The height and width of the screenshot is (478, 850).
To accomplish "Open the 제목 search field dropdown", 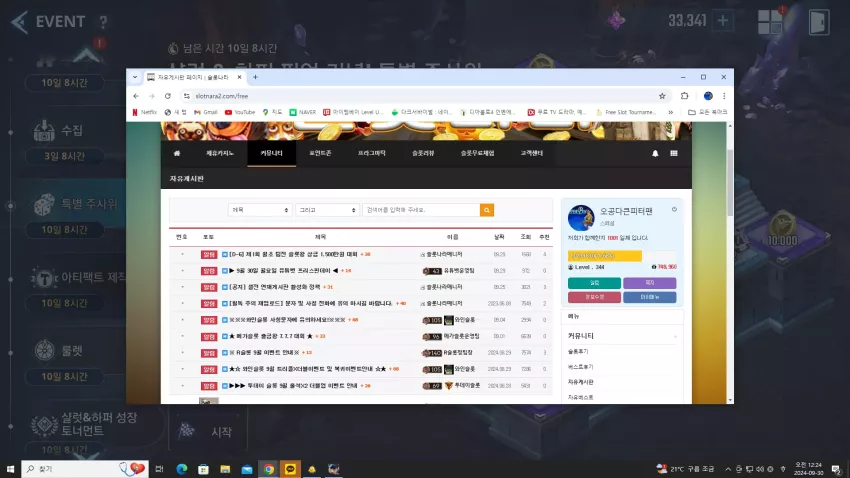I will click(260, 210).
